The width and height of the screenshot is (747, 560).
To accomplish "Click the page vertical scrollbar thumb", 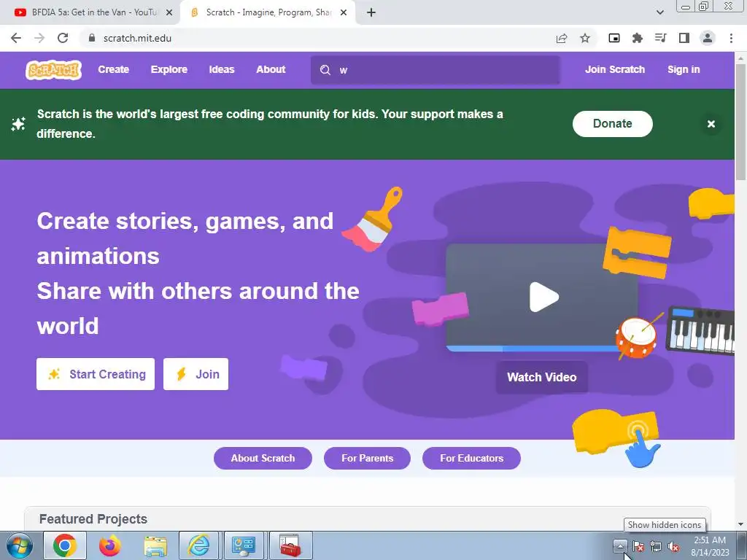I will coord(740,122).
